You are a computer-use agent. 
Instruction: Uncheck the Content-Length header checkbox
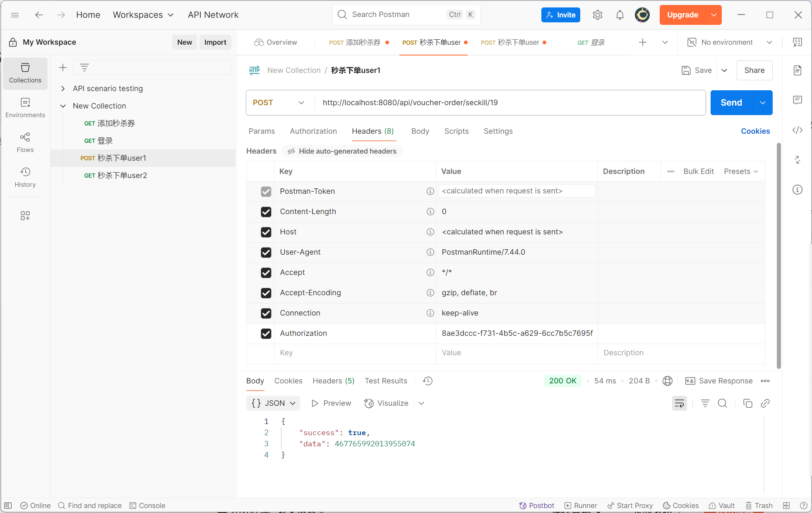(266, 212)
